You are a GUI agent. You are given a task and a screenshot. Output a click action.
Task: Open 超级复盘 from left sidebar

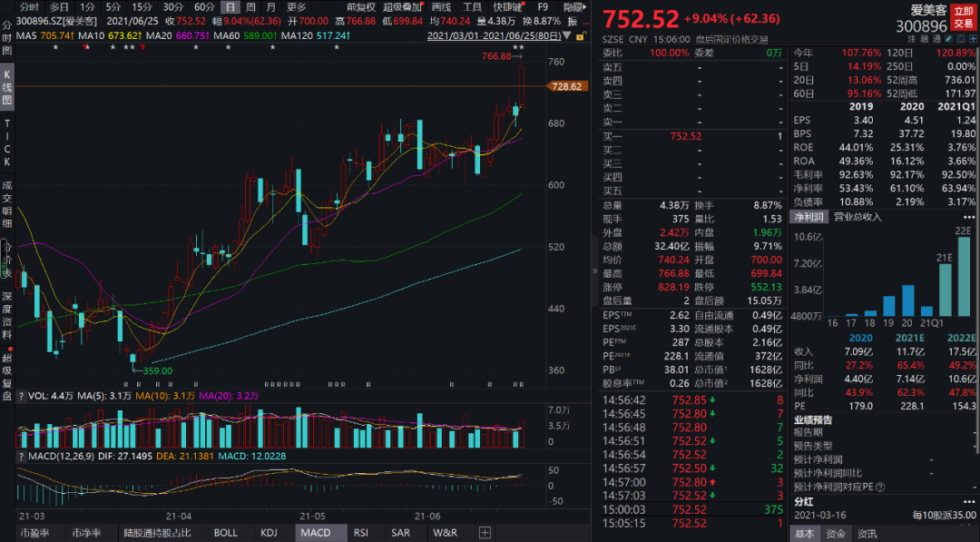coord(7,377)
